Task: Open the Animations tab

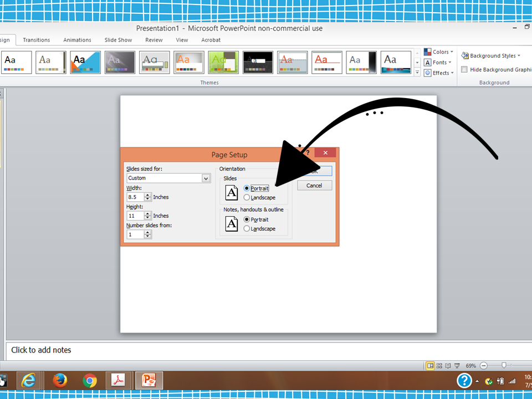Action: 78,40
